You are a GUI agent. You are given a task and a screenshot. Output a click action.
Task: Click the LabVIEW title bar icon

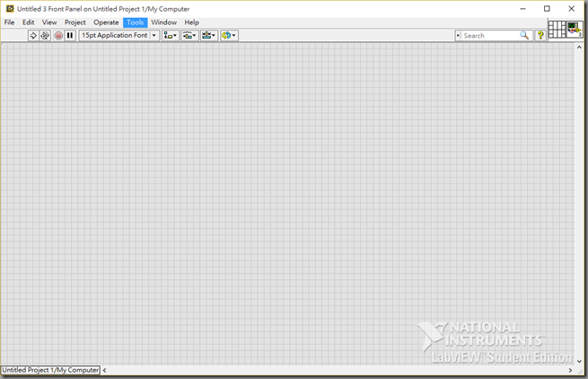10,9
